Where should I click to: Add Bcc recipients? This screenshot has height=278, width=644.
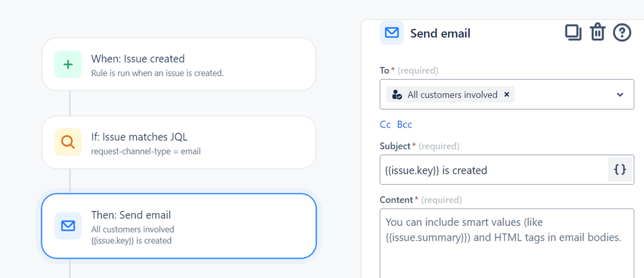405,125
